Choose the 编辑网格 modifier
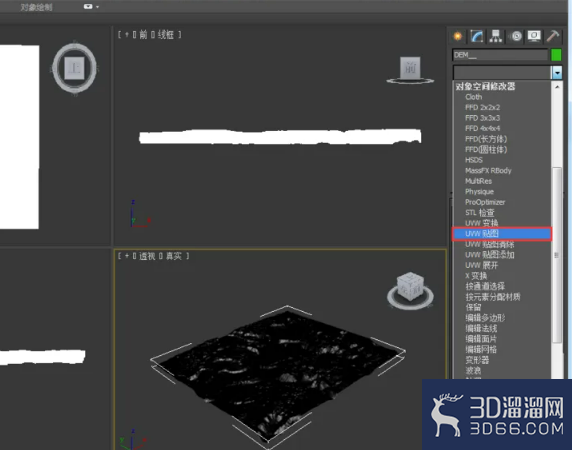The height and width of the screenshot is (450, 572). point(481,350)
